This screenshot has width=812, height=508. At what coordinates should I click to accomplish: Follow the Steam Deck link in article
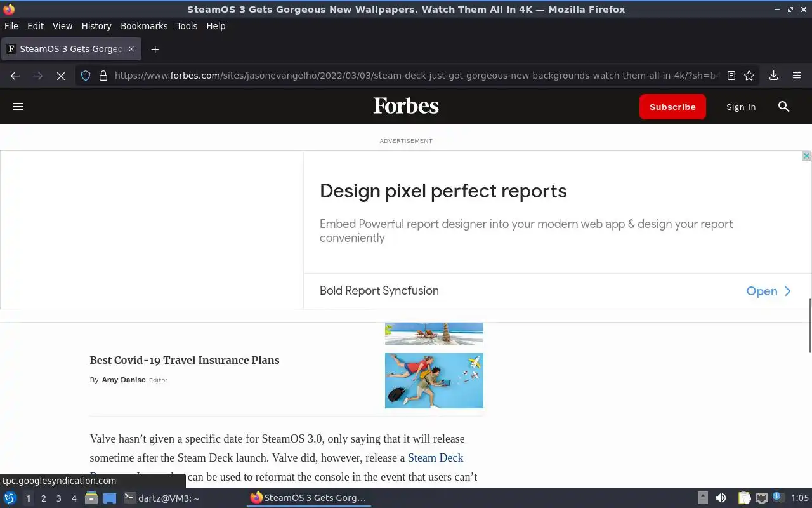435,458
